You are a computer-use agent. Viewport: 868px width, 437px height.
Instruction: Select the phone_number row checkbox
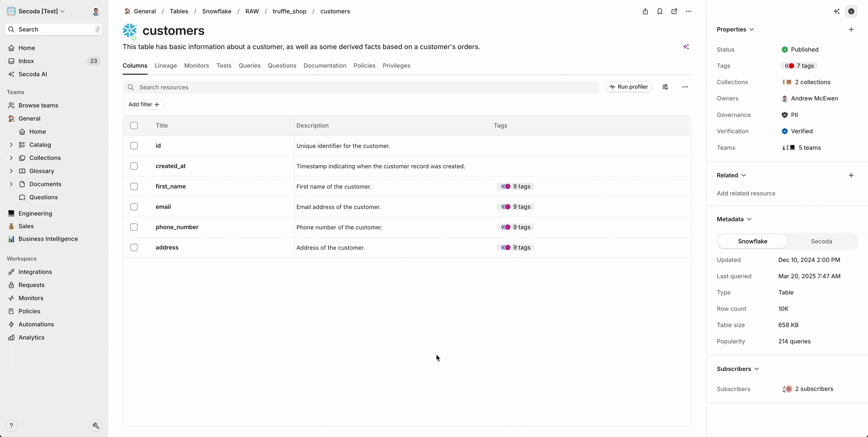click(x=134, y=227)
